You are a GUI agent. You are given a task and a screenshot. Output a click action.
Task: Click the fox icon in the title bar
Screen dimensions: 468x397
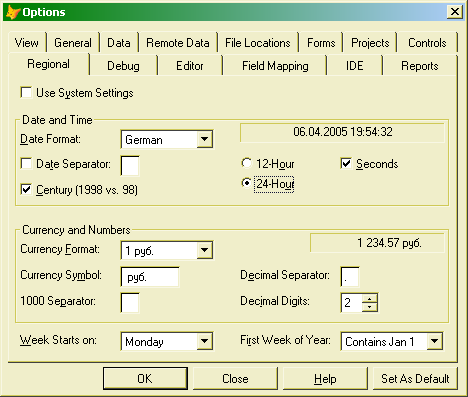click(x=13, y=12)
